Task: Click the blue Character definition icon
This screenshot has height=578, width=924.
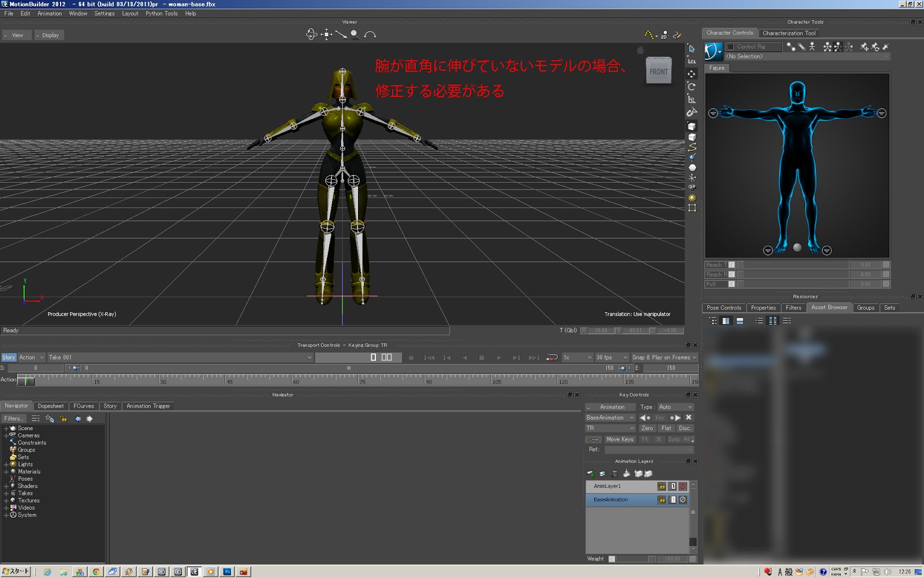Action: [713, 51]
